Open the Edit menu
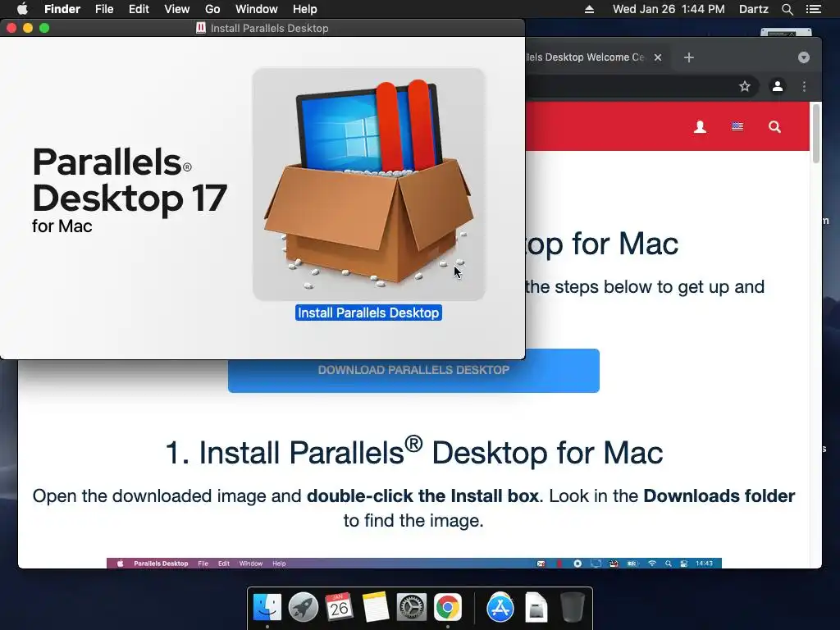 point(139,9)
